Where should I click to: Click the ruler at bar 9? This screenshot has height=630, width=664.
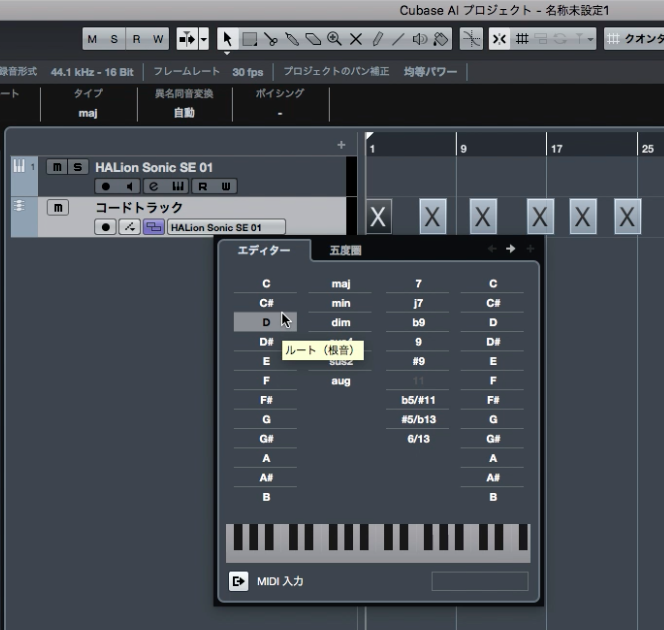pyautogui.click(x=463, y=149)
